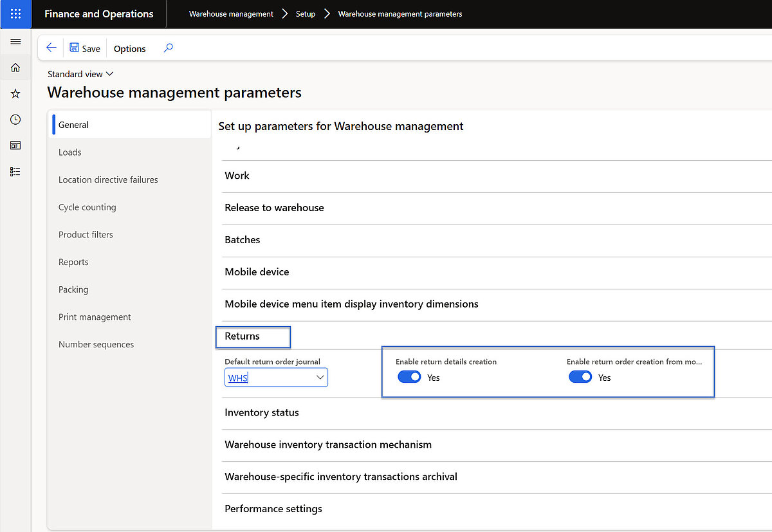Open the Number sequences tab

click(x=96, y=344)
